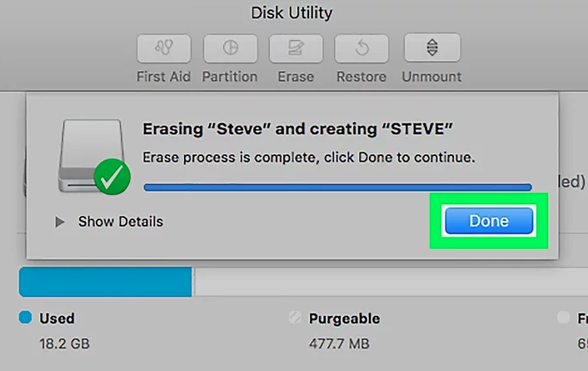Image resolution: width=588 pixels, height=371 pixels.
Task: Click the Show Details label
Action: pos(121,222)
